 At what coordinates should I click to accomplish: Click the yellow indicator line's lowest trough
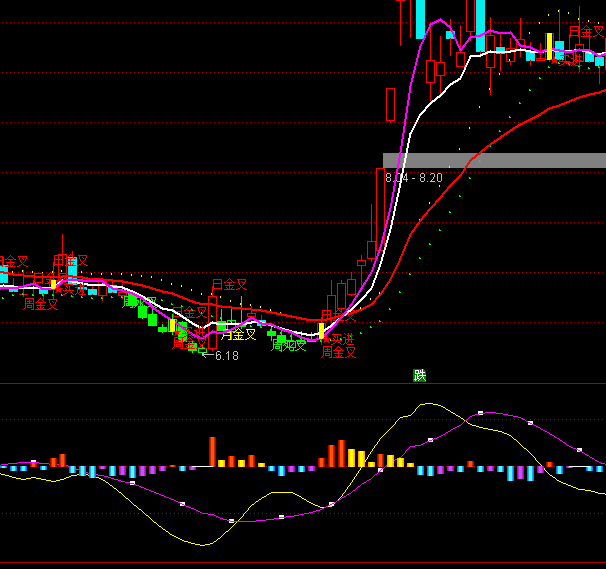(x=204, y=545)
